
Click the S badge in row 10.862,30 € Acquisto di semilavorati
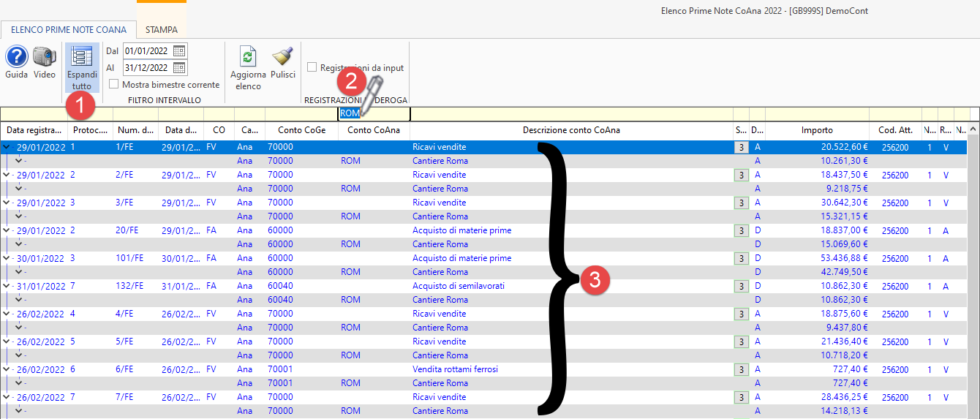pyautogui.click(x=741, y=286)
